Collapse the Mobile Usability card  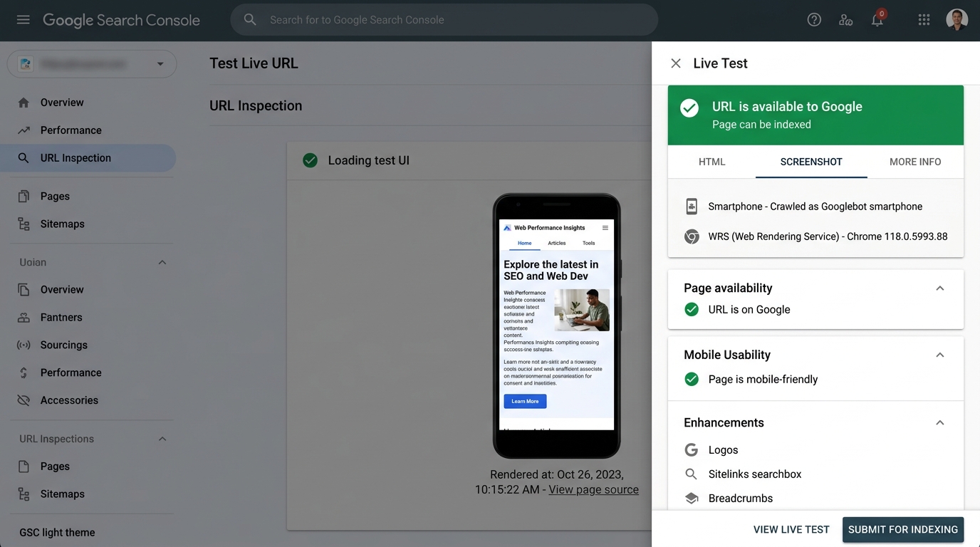[940, 355]
